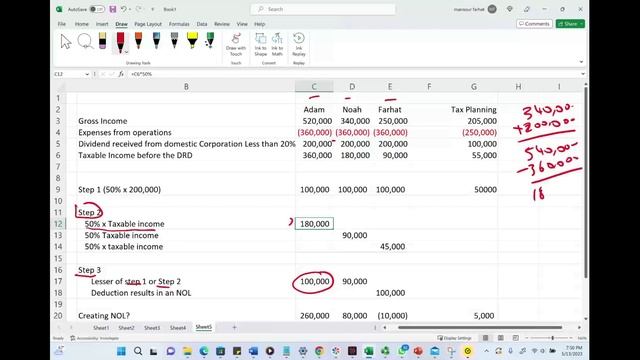Toggle Draw with Touch
The width and height of the screenshot is (640, 360).
(x=236, y=45)
